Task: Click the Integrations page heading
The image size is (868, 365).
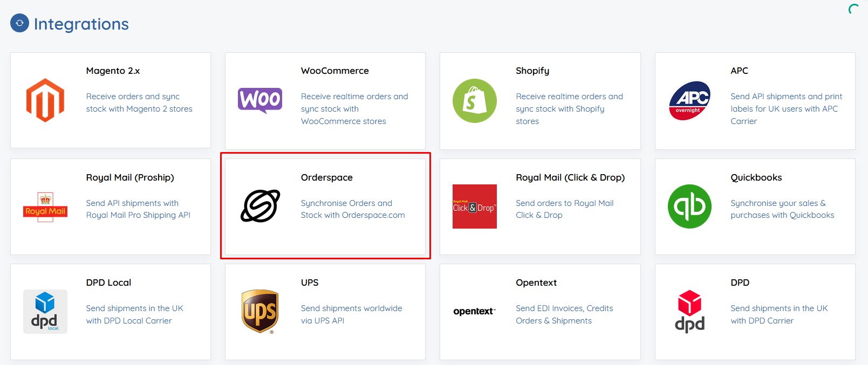Action: [x=81, y=24]
